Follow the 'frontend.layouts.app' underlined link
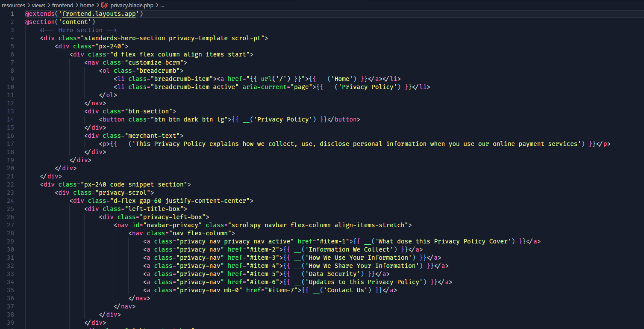The width and height of the screenshot is (644, 329). click(100, 14)
